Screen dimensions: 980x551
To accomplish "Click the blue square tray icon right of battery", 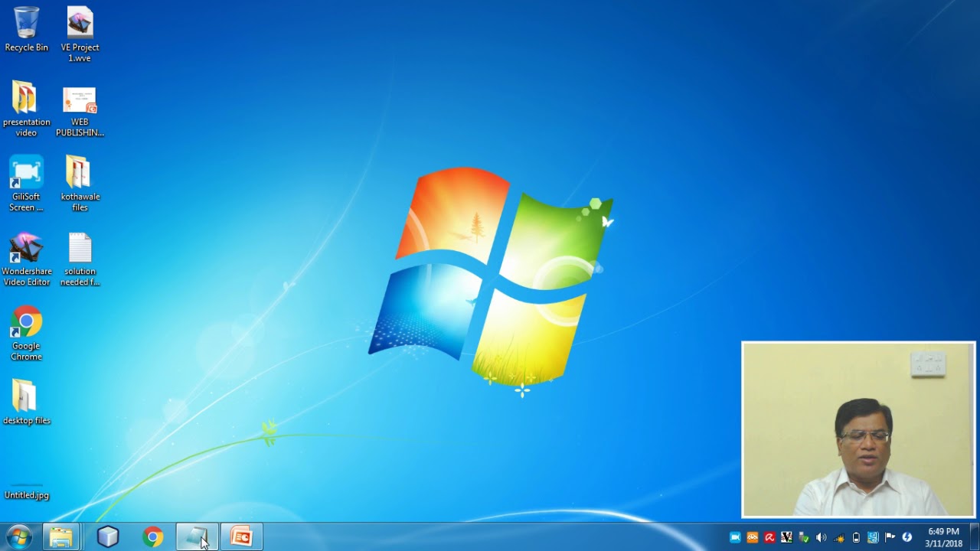I will 873,537.
